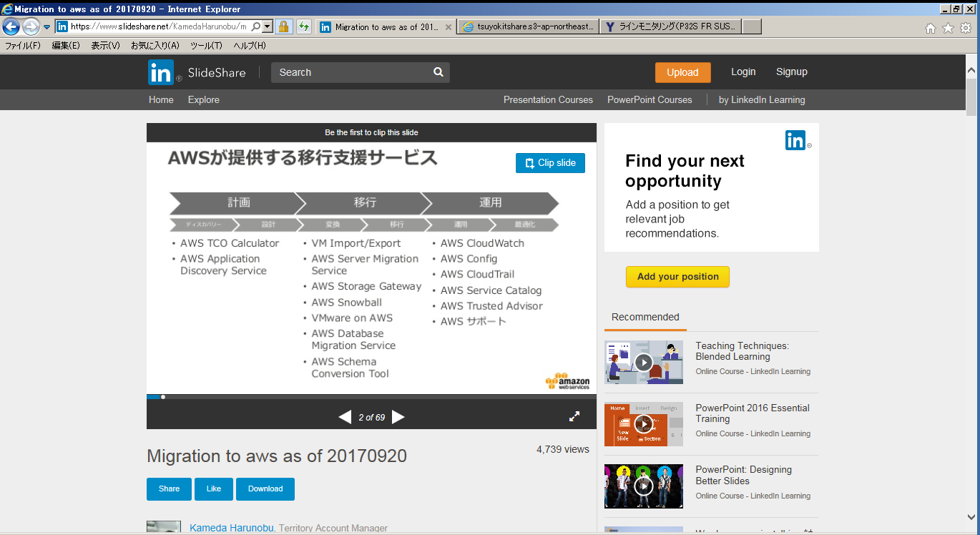Open the 表示(V) menu
The width and height of the screenshot is (980, 535).
point(105,46)
